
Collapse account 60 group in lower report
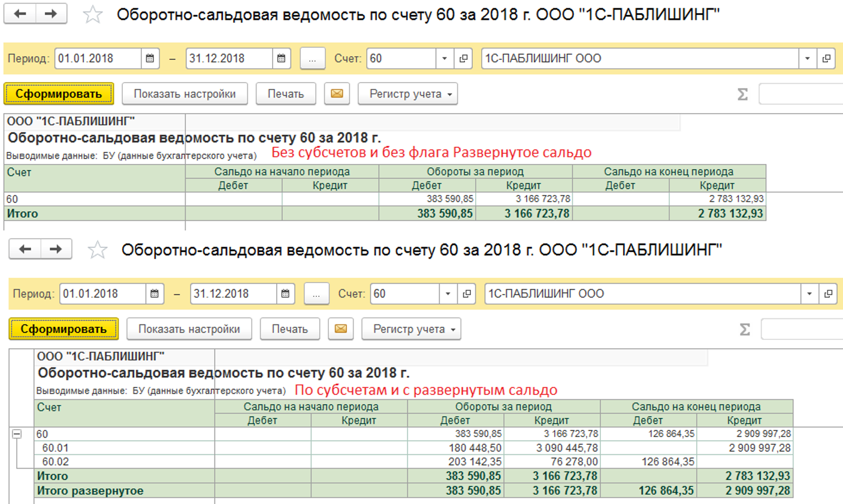coord(17,434)
